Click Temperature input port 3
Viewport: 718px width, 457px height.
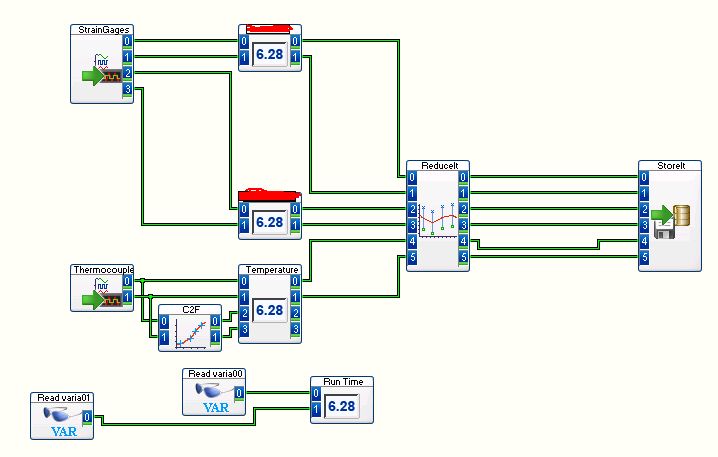pyautogui.click(x=245, y=329)
